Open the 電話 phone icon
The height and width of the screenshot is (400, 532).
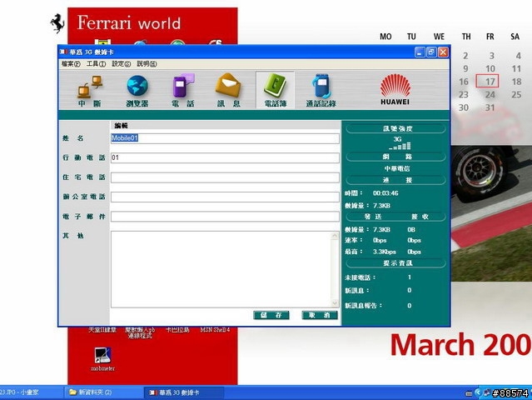[183, 90]
